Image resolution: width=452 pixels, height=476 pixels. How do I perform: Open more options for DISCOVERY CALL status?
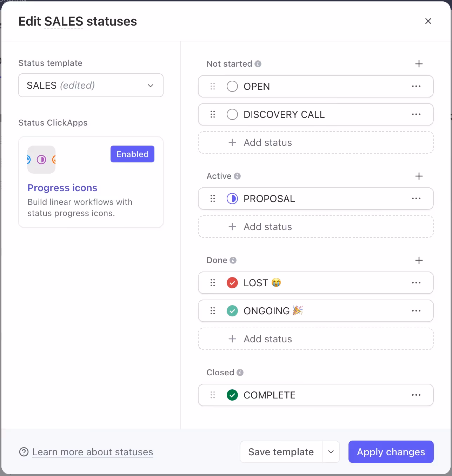[x=416, y=114]
